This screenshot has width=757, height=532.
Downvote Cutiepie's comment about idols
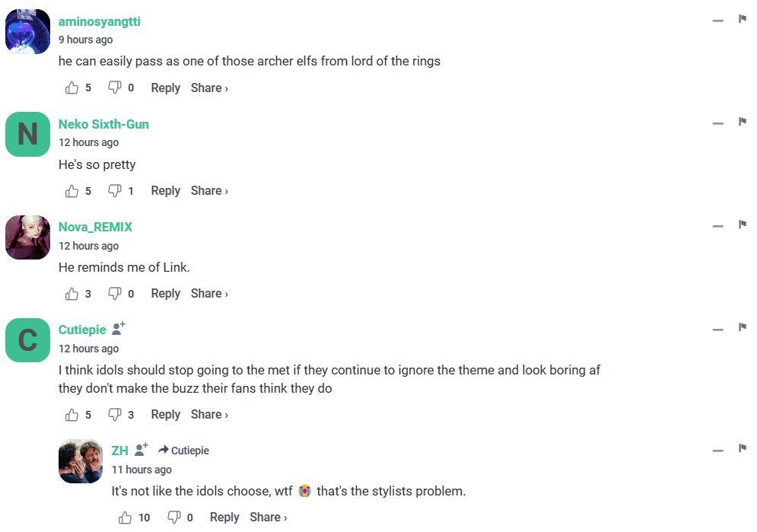click(x=115, y=415)
